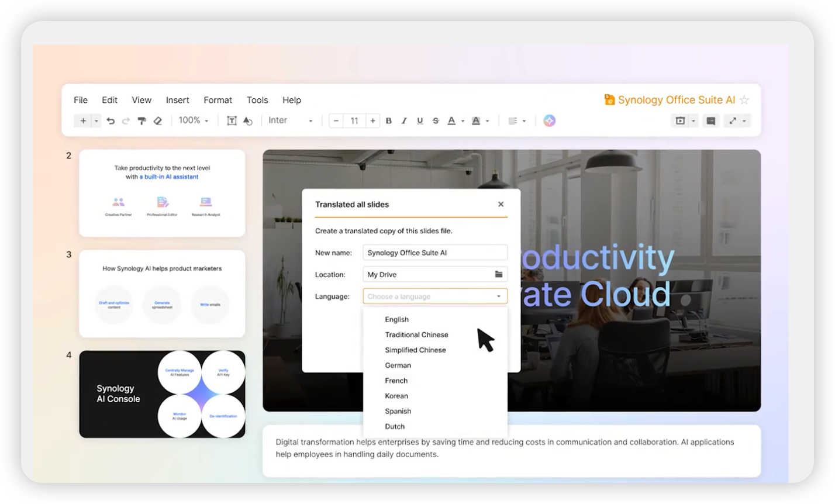The image size is (835, 504).
Task: Click the New name input field
Action: click(435, 253)
